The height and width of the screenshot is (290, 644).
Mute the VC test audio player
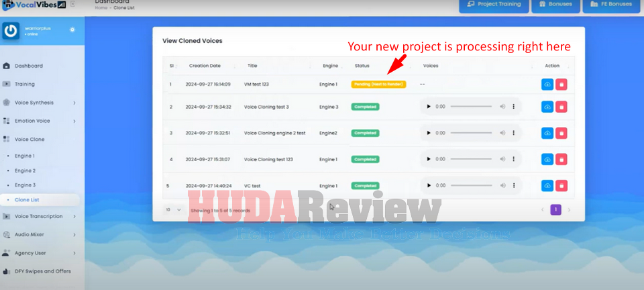click(x=502, y=186)
